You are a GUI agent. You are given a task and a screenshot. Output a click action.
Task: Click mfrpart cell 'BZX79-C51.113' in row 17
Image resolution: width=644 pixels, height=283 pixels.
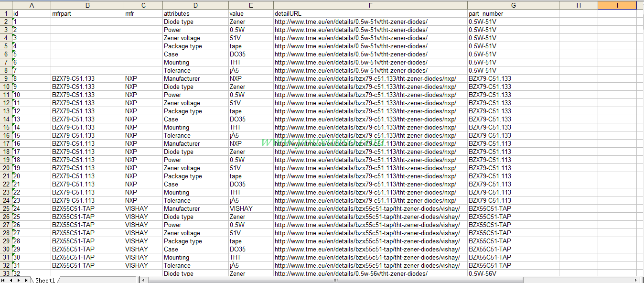(x=87, y=144)
